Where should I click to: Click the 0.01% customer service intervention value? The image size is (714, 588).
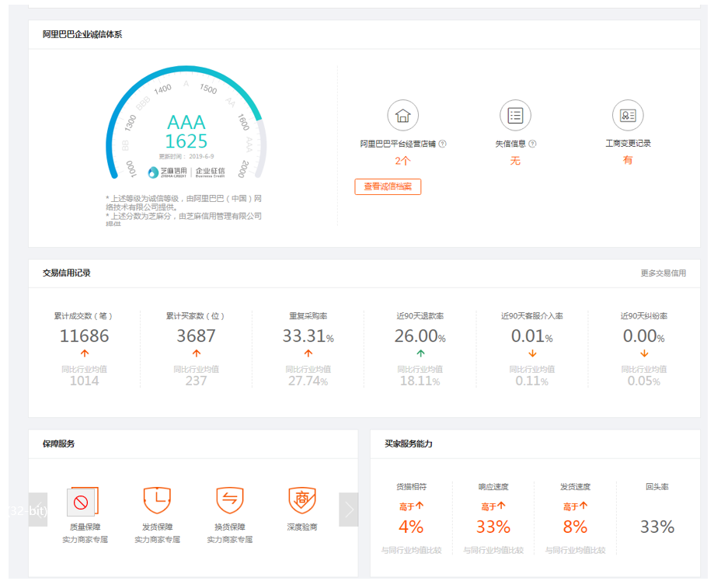pyautogui.click(x=532, y=336)
